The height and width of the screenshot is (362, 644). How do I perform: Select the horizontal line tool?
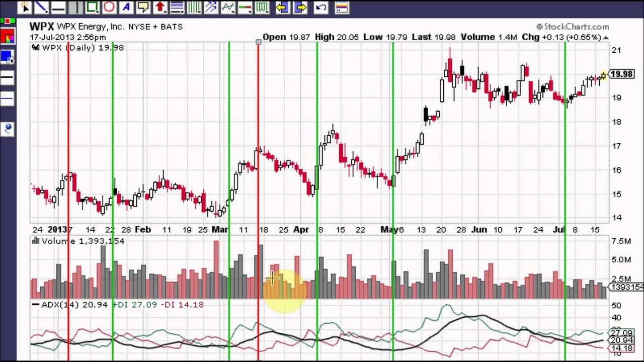58,7
